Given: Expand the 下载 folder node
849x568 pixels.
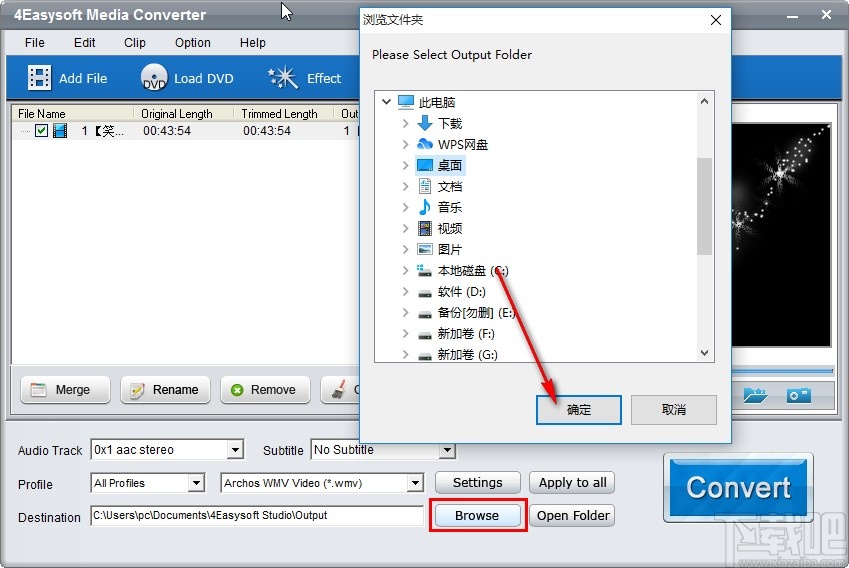Looking at the screenshot, I should pos(406,123).
